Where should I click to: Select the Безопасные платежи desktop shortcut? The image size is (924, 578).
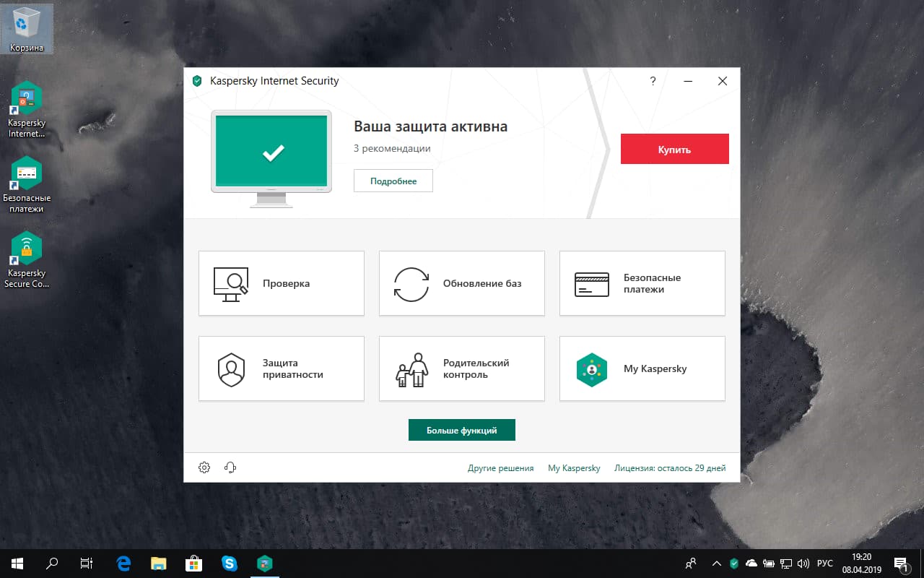(x=27, y=185)
